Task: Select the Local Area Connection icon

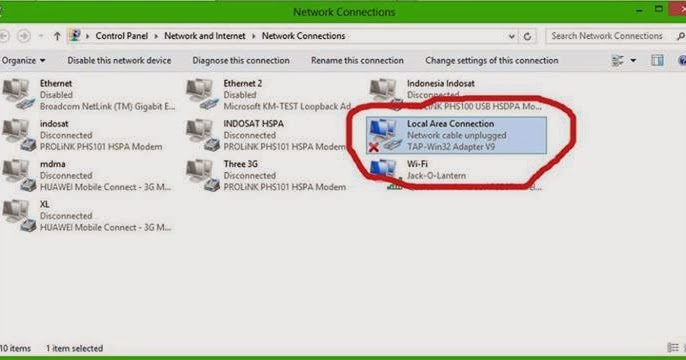Action: pos(385,135)
